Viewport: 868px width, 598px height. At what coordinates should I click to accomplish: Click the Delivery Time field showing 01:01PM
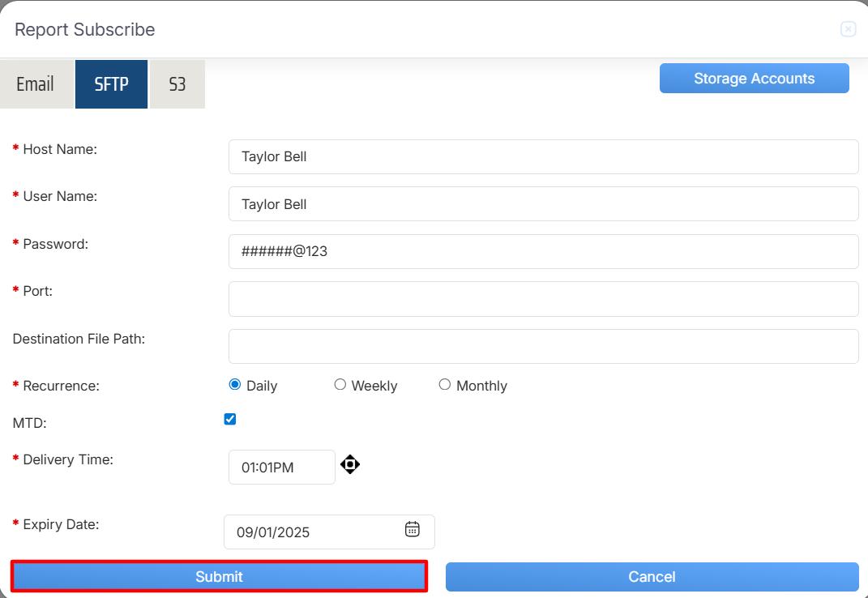pyautogui.click(x=281, y=468)
